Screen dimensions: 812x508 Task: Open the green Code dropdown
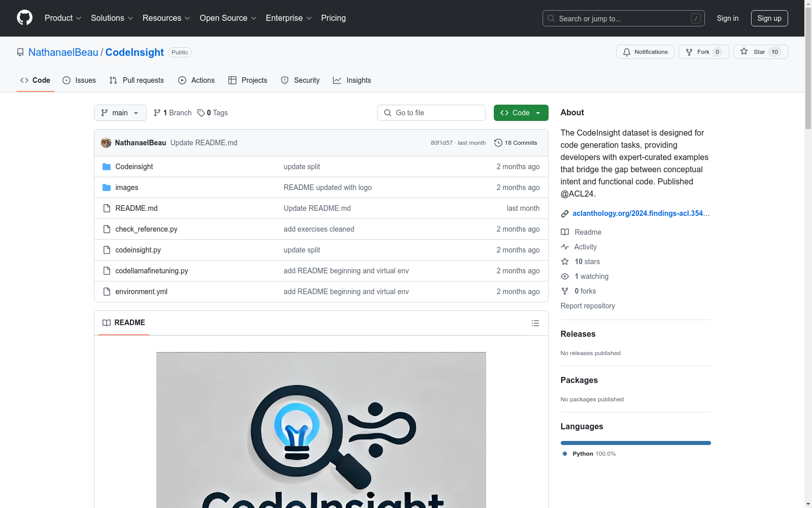pos(521,113)
